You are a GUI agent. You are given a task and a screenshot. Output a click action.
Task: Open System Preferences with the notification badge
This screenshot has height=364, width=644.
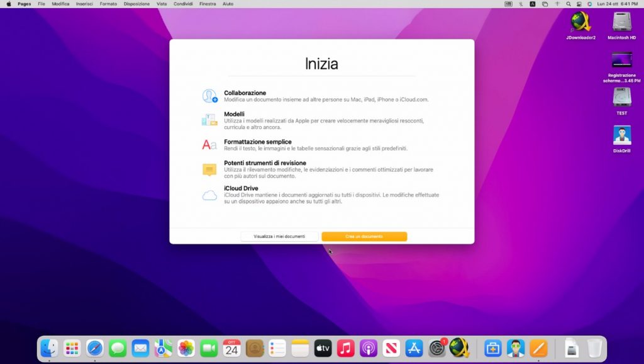(x=436, y=348)
